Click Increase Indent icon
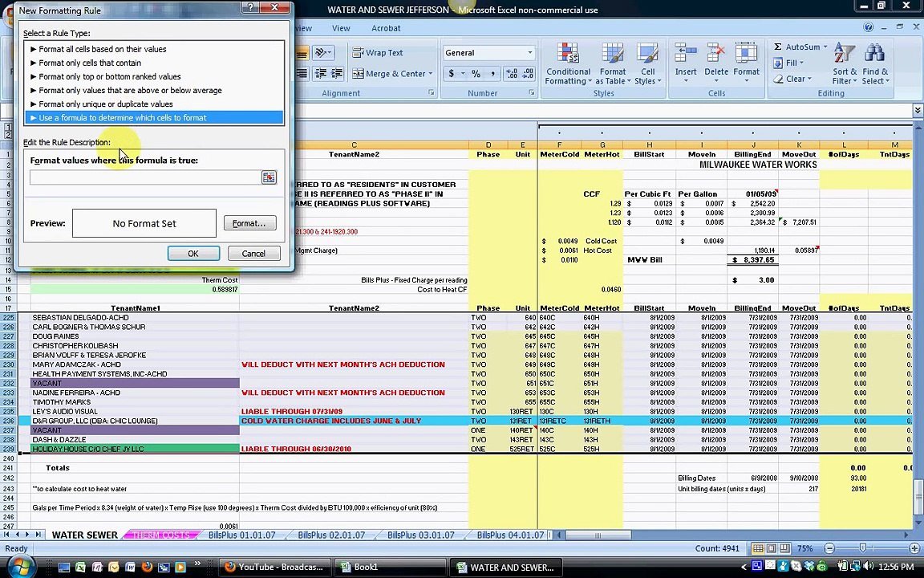924x578 pixels. tap(337, 74)
